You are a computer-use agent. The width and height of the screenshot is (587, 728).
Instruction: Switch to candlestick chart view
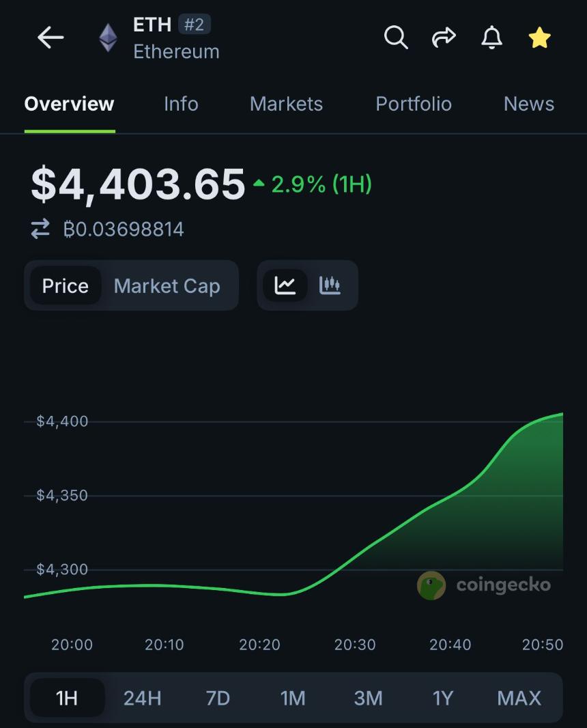click(x=330, y=285)
